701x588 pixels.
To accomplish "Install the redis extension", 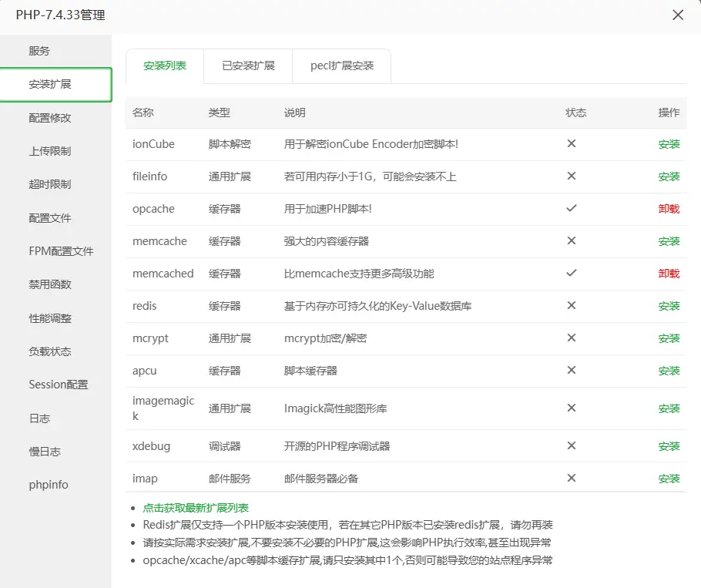I will [x=668, y=306].
